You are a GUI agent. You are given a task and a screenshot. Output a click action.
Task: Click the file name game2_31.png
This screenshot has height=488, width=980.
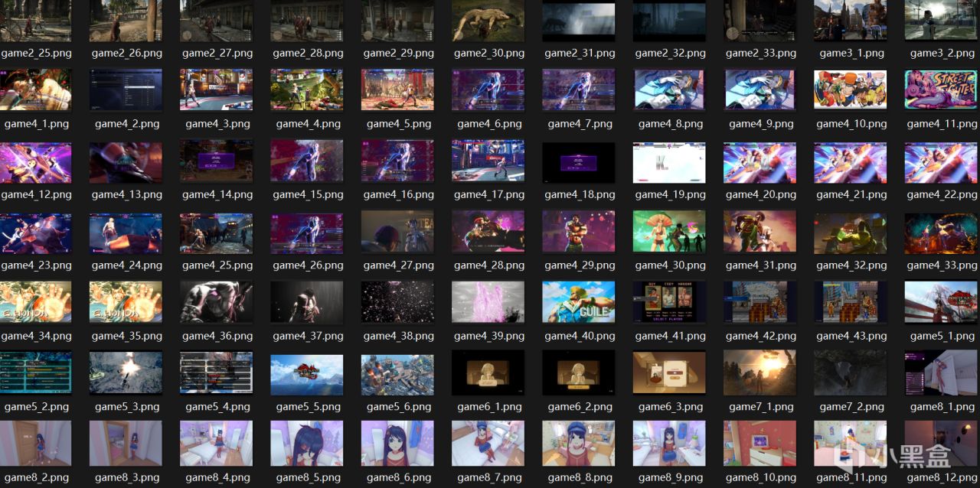580,54
